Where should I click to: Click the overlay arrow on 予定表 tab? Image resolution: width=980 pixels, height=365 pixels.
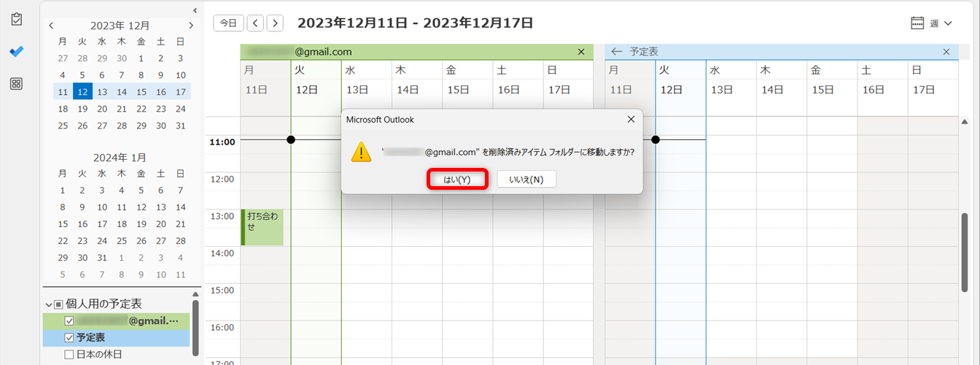point(616,52)
